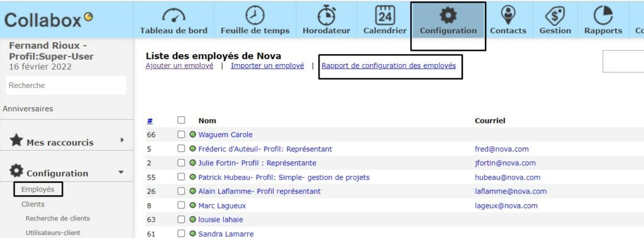Click the Collabox logo
Screen dimensions: 644x238
[x=48, y=19]
